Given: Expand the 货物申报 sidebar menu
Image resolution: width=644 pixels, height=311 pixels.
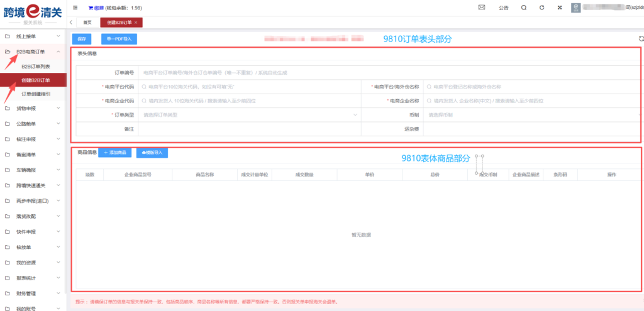Looking at the screenshot, I should click(33, 108).
